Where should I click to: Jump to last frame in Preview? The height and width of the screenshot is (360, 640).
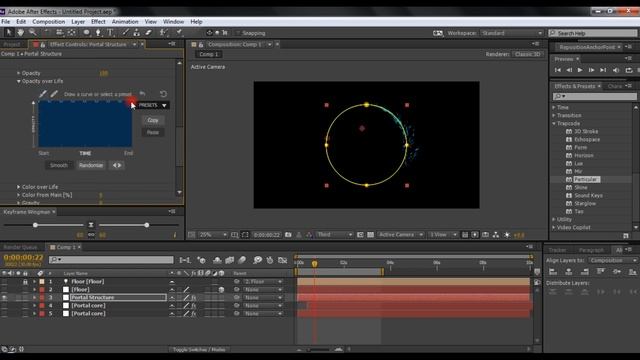(603, 70)
